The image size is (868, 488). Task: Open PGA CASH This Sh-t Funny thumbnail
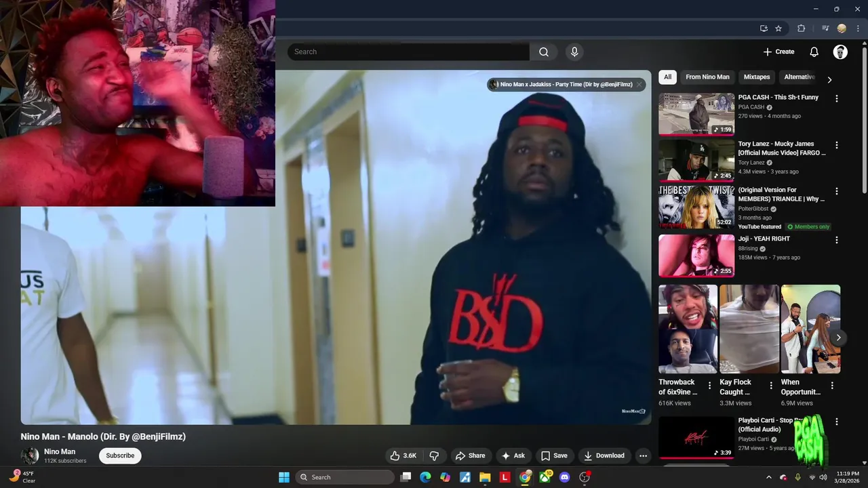click(696, 114)
